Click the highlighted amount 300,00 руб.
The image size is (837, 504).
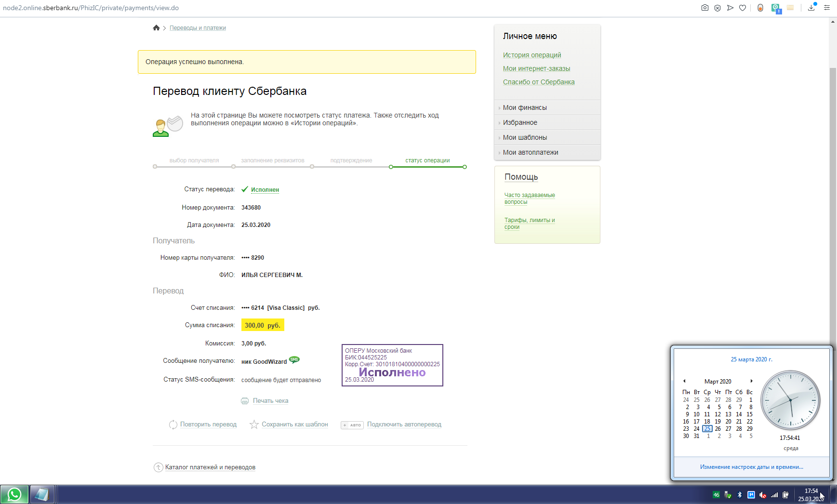263,325
